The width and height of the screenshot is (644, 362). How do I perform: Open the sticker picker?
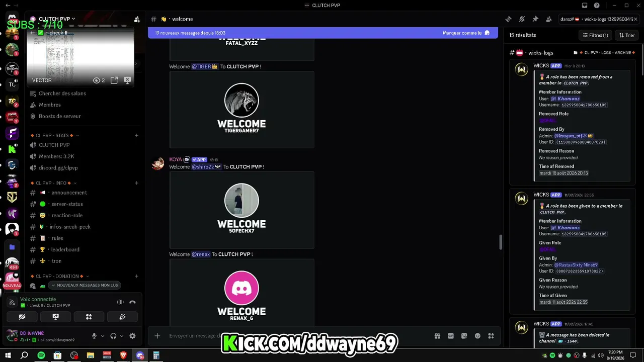click(464, 336)
